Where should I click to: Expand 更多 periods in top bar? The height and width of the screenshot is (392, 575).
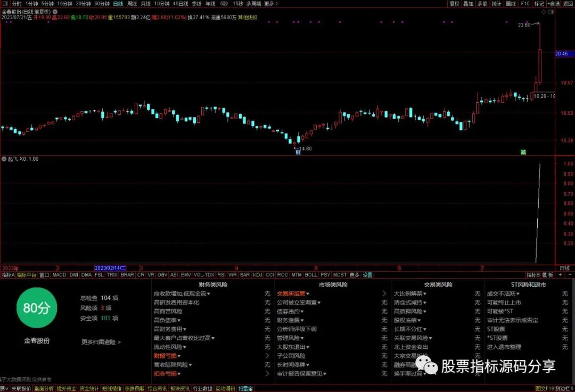pyautogui.click(x=270, y=4)
